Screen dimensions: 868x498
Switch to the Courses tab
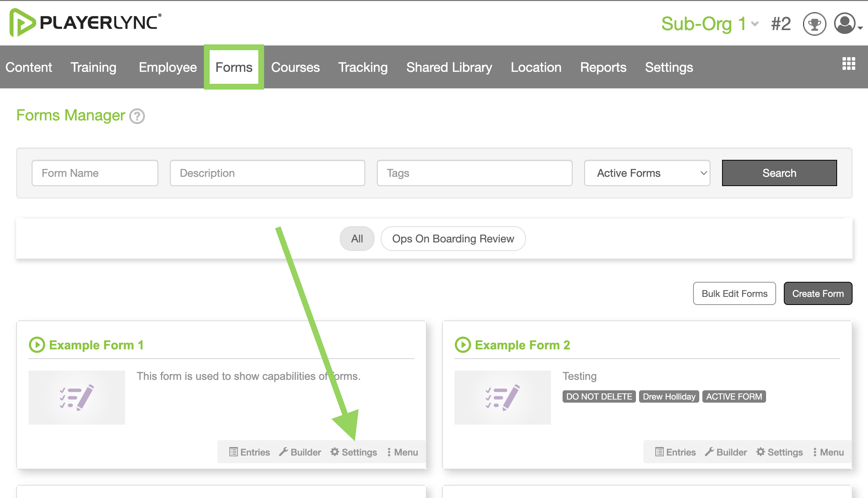coord(295,67)
